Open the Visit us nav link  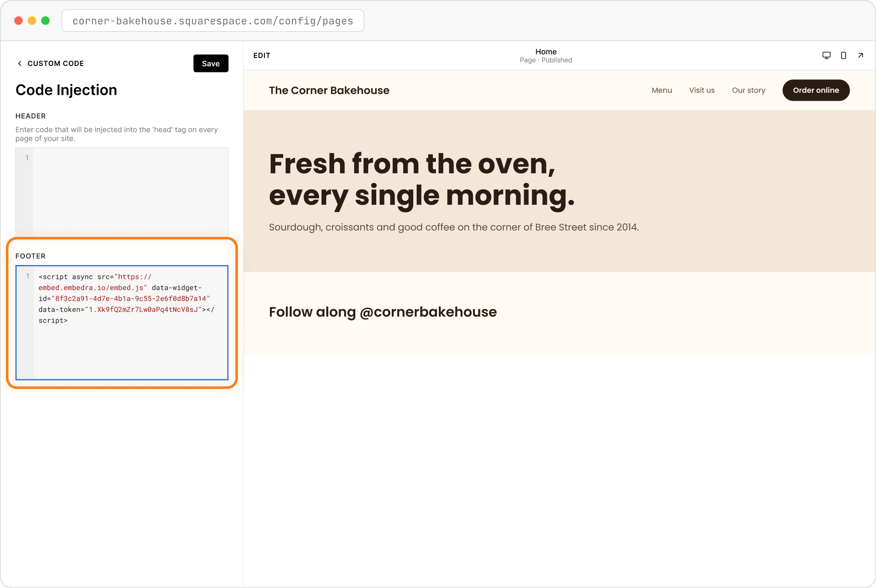click(x=702, y=90)
